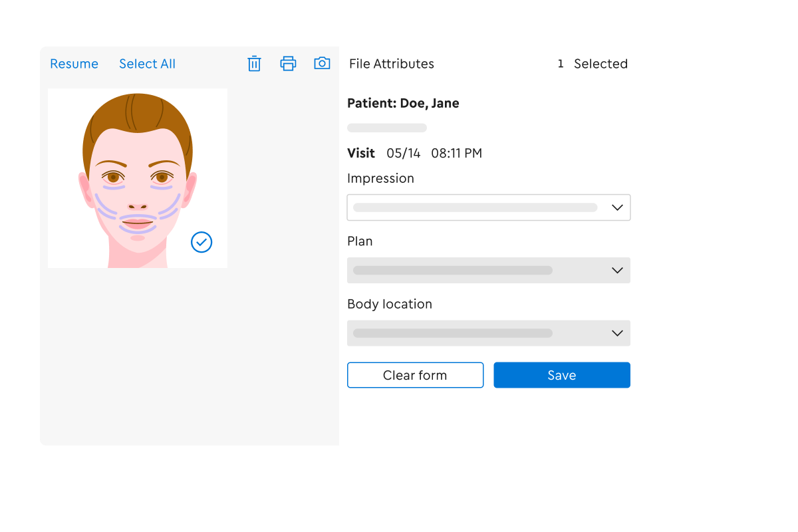The height and width of the screenshot is (532, 798).
Task: Click the printer icon to print
Action: 288,64
